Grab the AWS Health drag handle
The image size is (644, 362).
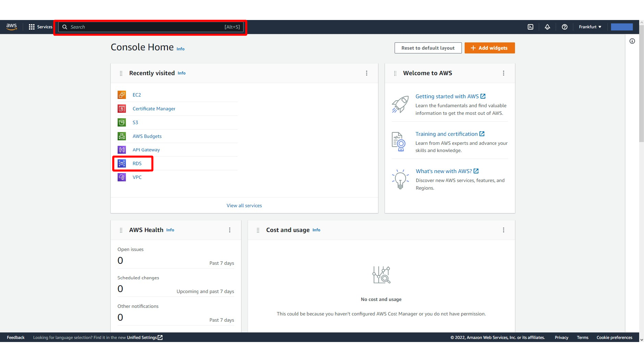[121, 230]
